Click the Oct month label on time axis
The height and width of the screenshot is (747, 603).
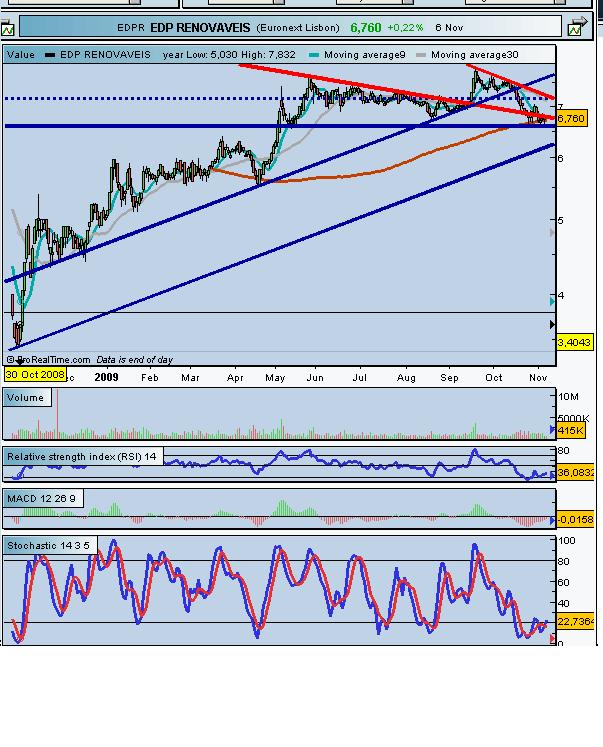click(x=494, y=378)
